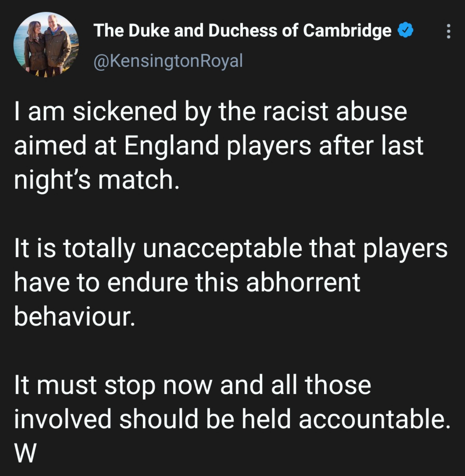Select the word "accountable." in the tweet
Screen dimensions: 465x476
coord(374,419)
